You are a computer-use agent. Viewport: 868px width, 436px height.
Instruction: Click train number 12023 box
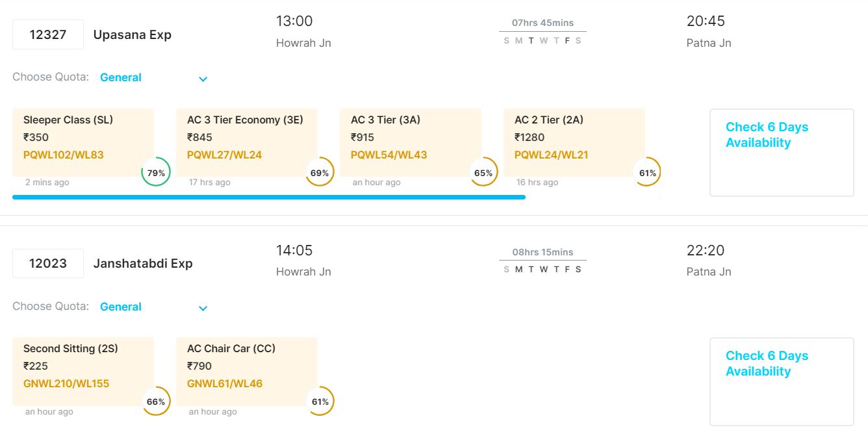point(48,263)
